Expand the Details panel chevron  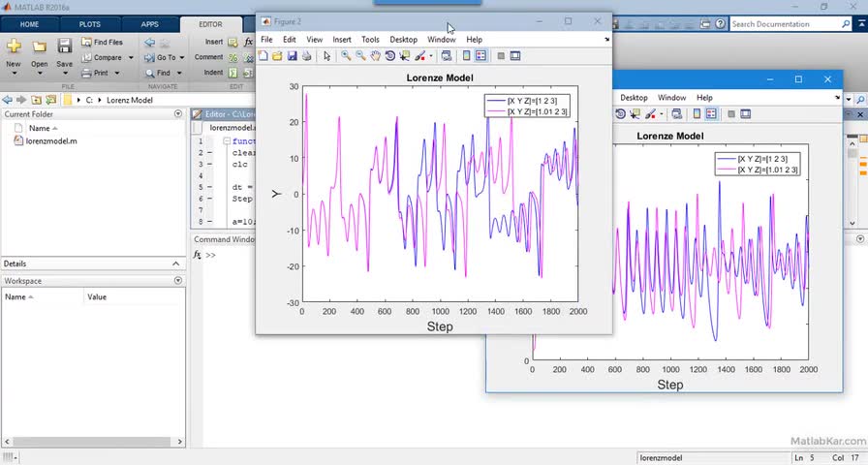(x=176, y=264)
